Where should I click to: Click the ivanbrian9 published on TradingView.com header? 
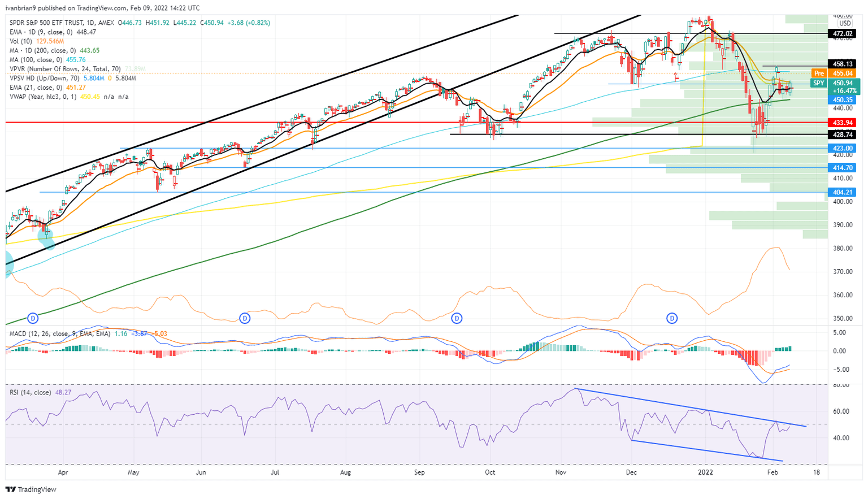(102, 8)
